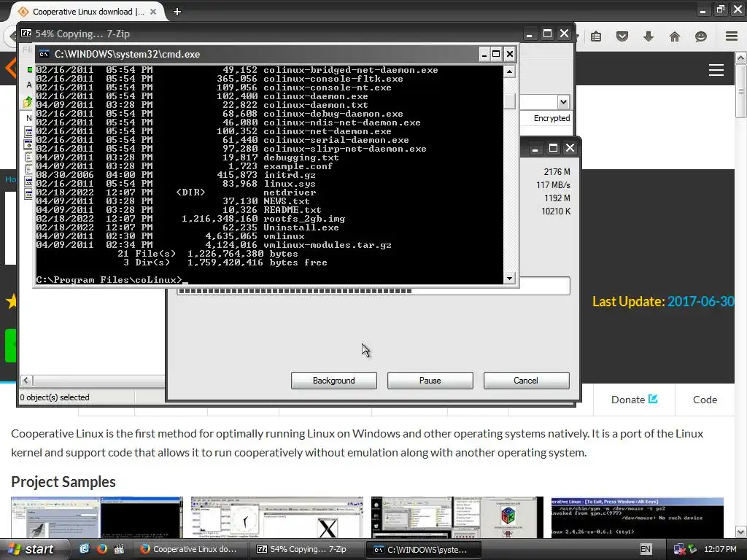Switch to the Cooperative Linux taskbar item
Screen dimensions: 747x560
point(190,549)
